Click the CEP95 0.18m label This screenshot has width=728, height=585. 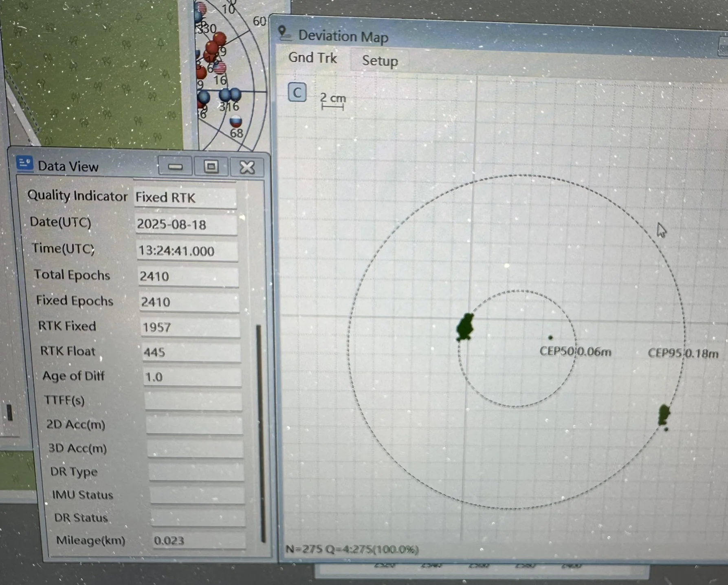coord(683,353)
